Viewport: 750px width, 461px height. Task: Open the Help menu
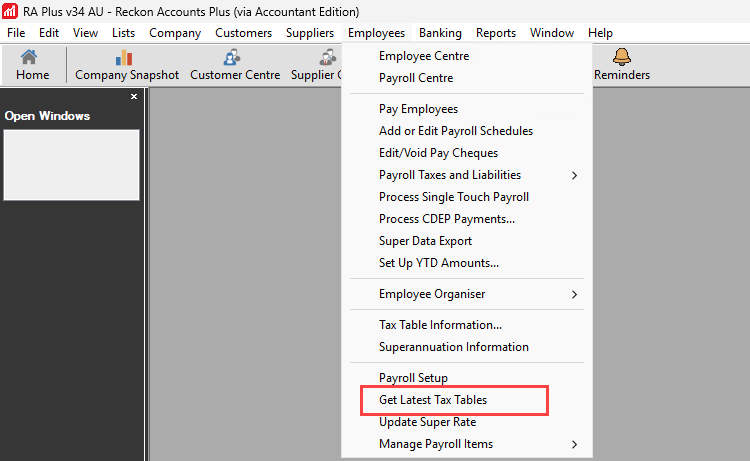600,33
